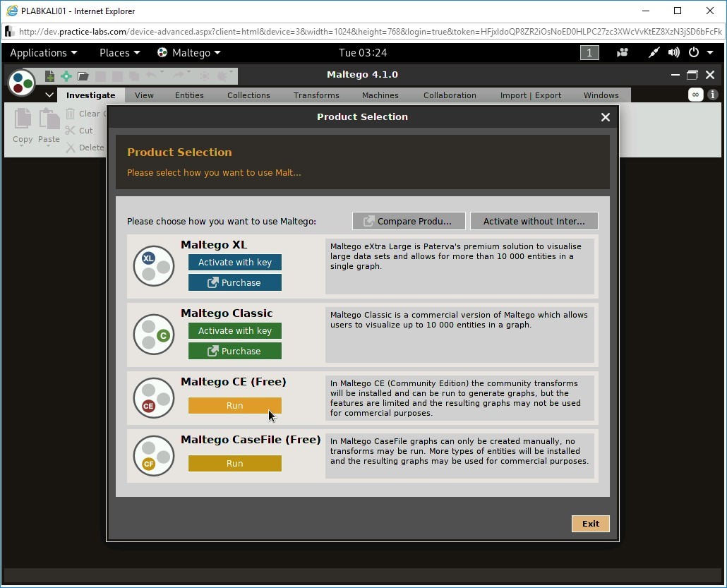Click the browser address bar URL field

tap(282, 32)
